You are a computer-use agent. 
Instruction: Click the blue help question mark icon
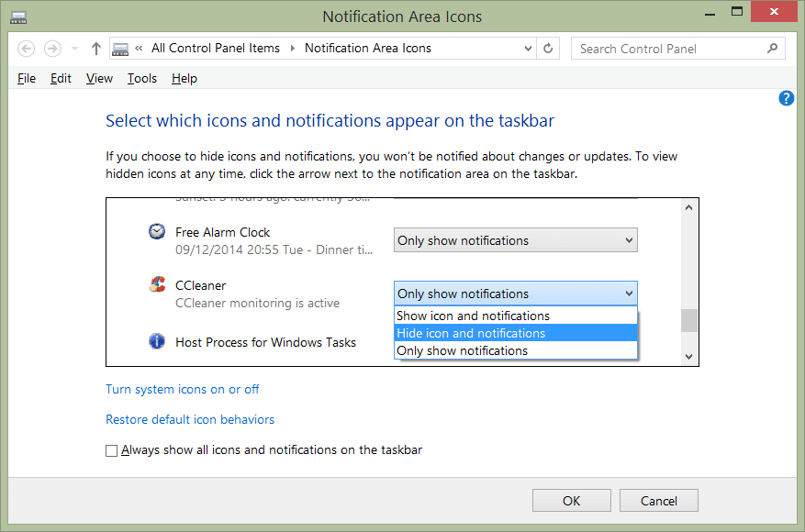tap(786, 98)
